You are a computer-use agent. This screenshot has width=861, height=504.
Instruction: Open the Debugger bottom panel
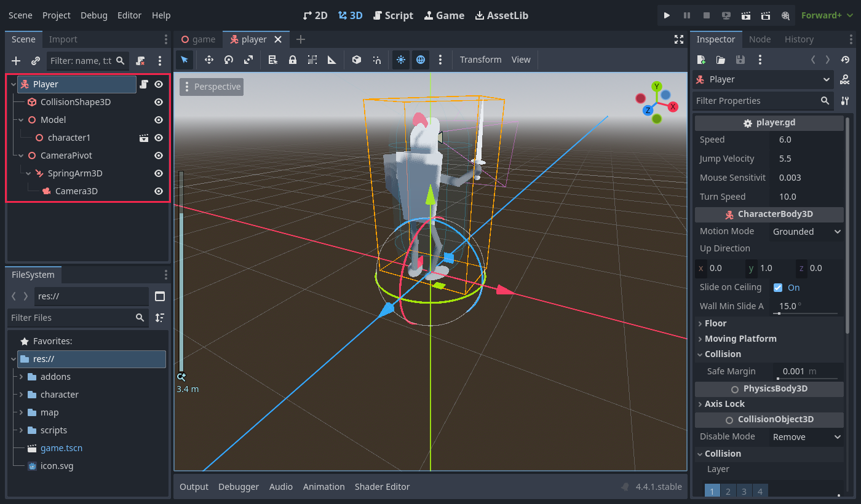(x=239, y=487)
